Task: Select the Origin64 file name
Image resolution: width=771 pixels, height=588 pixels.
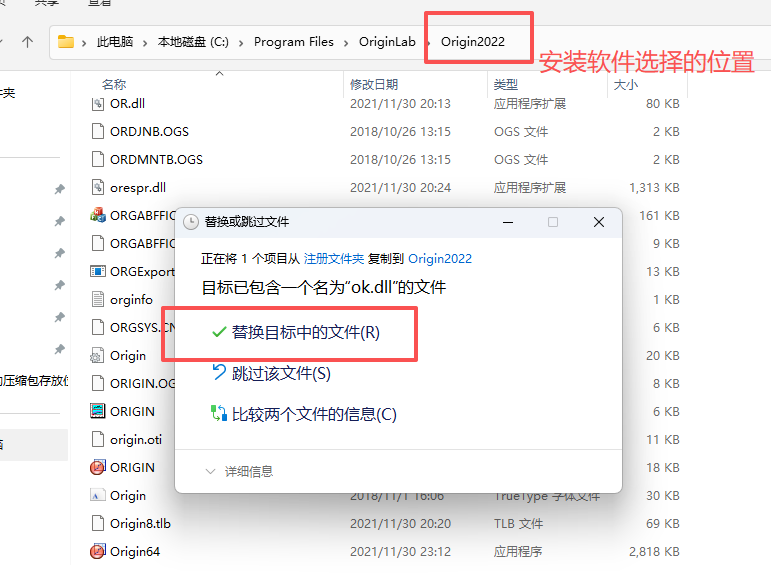Action: coord(135,552)
